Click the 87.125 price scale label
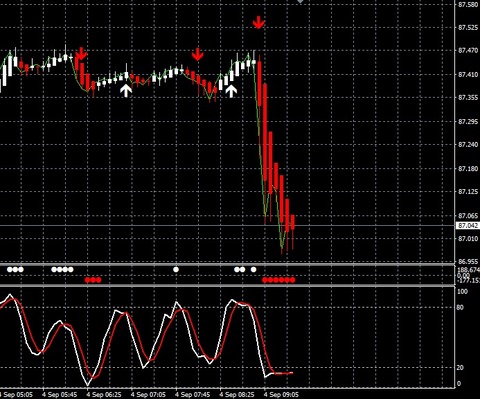 click(468, 192)
